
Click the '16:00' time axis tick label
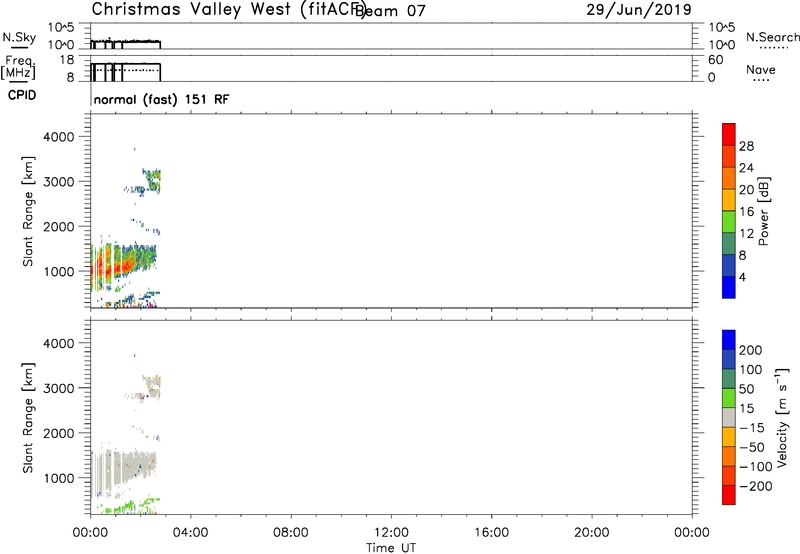[x=491, y=533]
